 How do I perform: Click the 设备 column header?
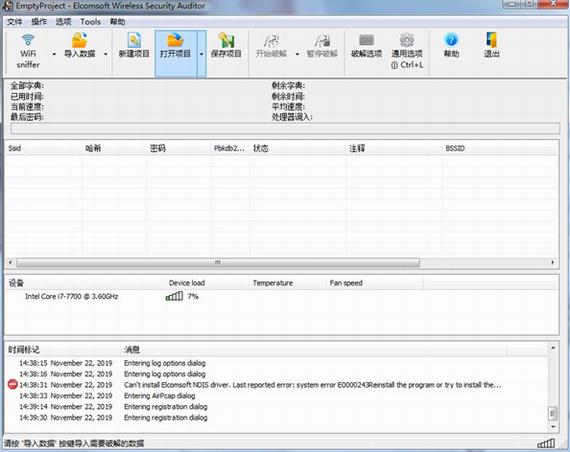coord(85,283)
